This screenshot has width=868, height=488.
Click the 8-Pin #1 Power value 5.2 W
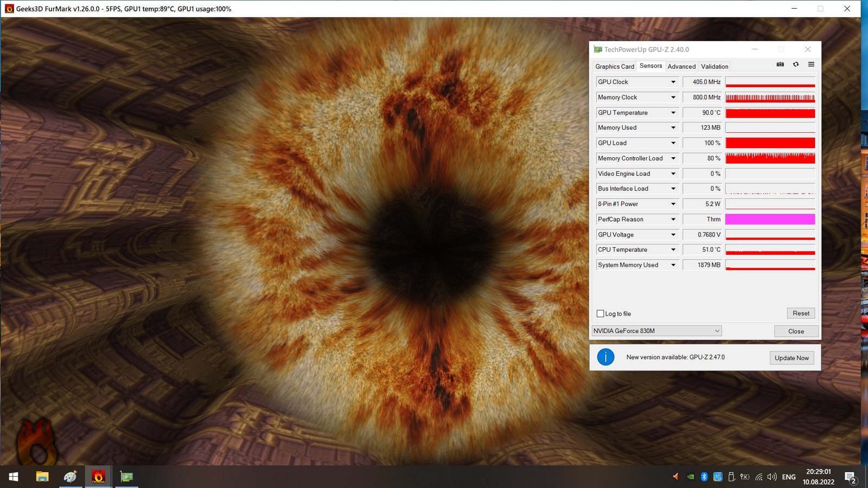702,204
